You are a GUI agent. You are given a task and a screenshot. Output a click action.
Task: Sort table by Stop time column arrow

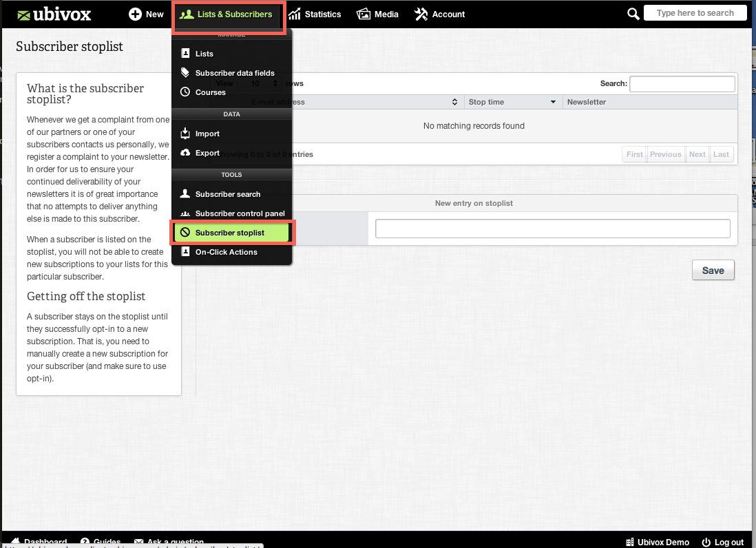[x=553, y=102]
